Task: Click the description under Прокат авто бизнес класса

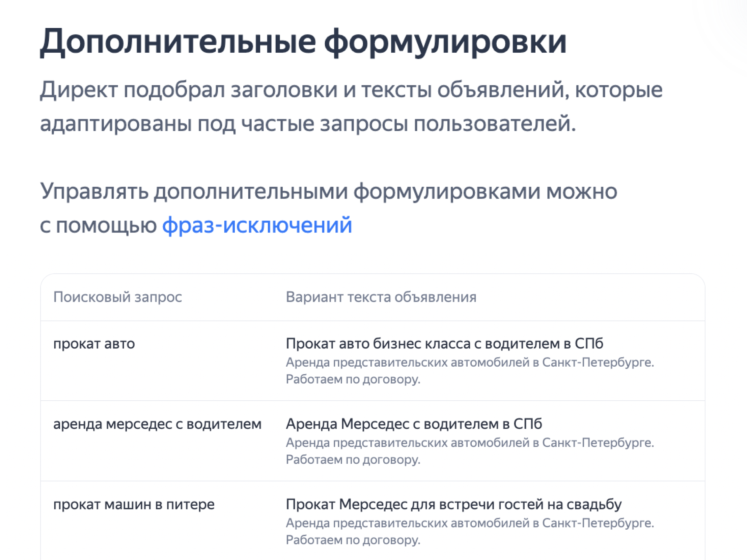Action: point(469,363)
